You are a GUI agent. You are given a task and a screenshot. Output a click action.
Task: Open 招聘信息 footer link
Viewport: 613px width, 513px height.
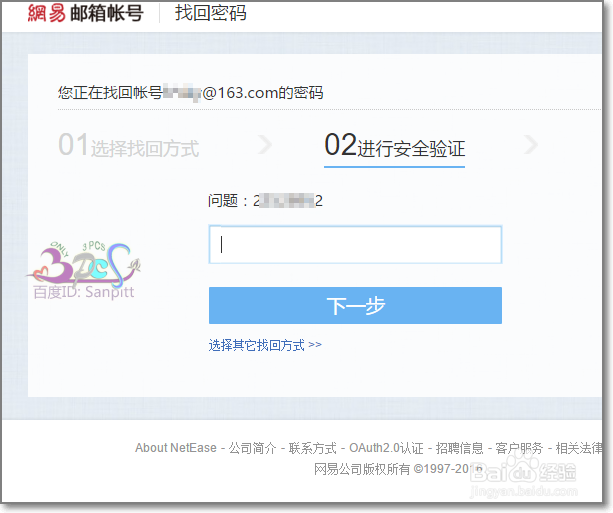459,448
